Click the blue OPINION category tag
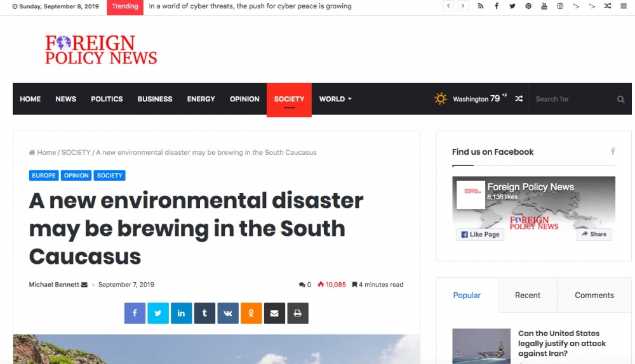 (x=76, y=176)
